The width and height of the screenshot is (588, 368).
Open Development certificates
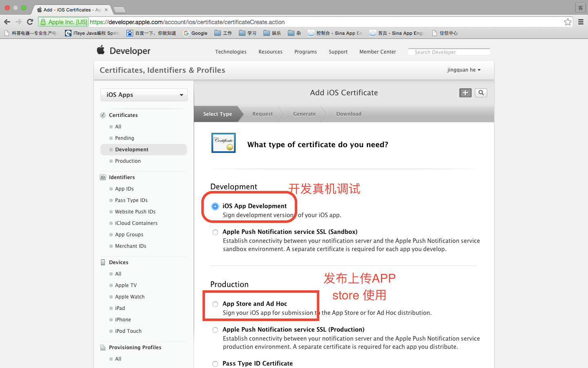click(144, 150)
